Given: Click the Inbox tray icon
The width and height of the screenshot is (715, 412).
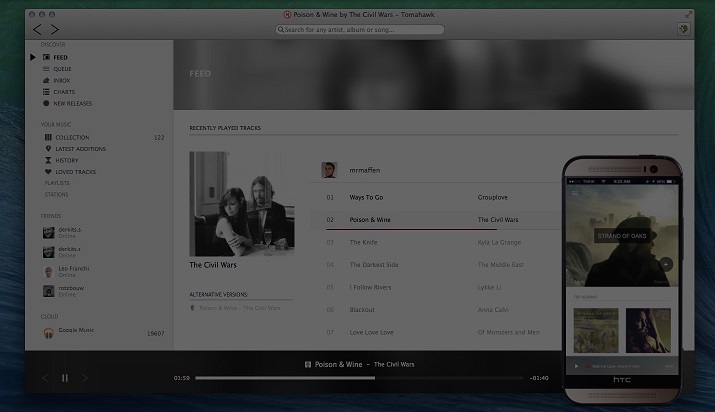Looking at the screenshot, I should tap(46, 80).
